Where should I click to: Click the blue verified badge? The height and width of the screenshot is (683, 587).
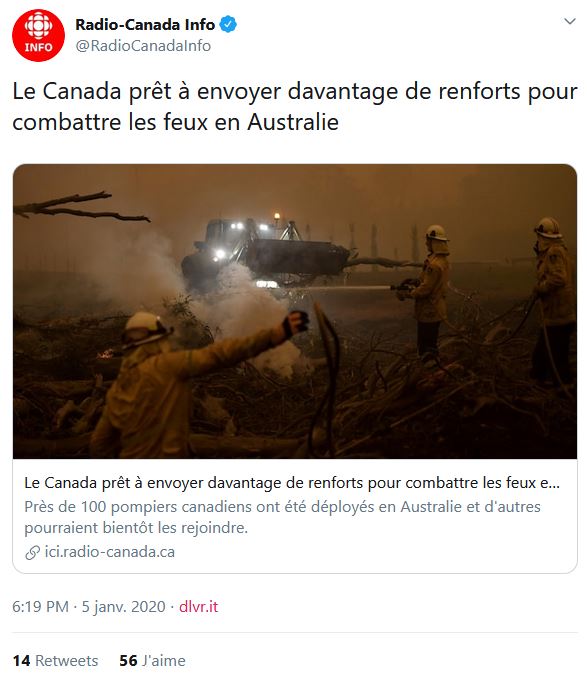click(x=228, y=24)
